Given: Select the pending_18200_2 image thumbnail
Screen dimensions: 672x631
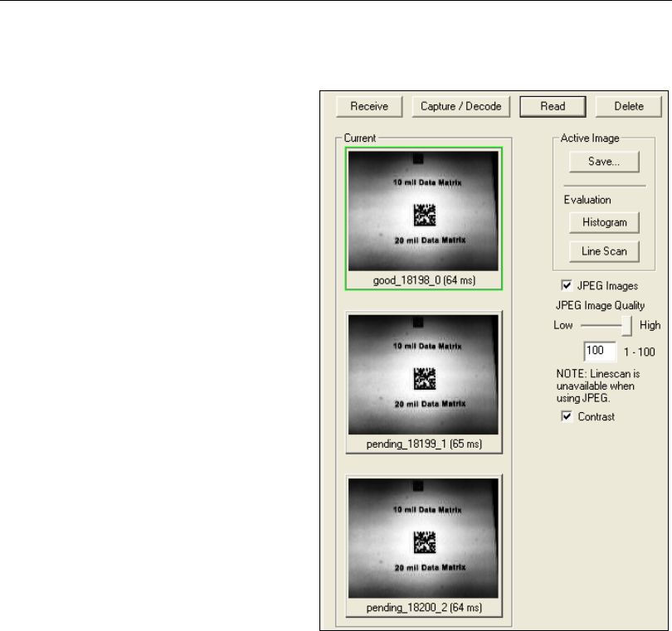Looking at the screenshot, I should [x=423, y=538].
